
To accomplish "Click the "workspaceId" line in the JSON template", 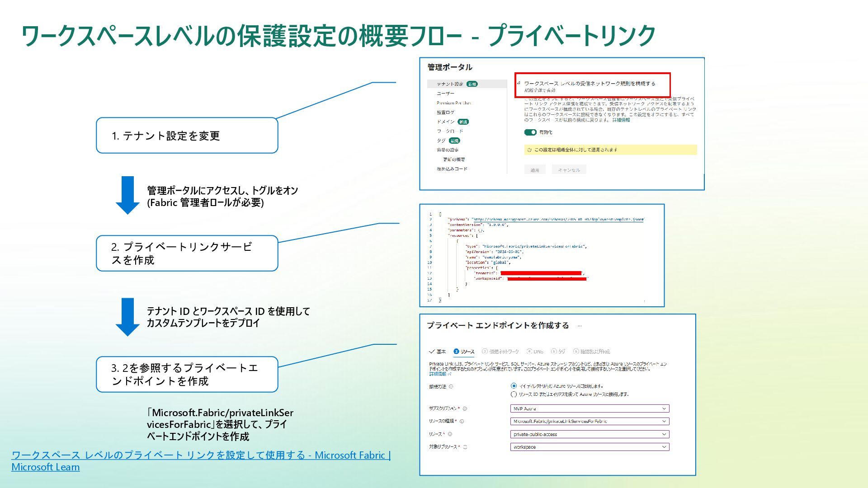I will point(531,279).
